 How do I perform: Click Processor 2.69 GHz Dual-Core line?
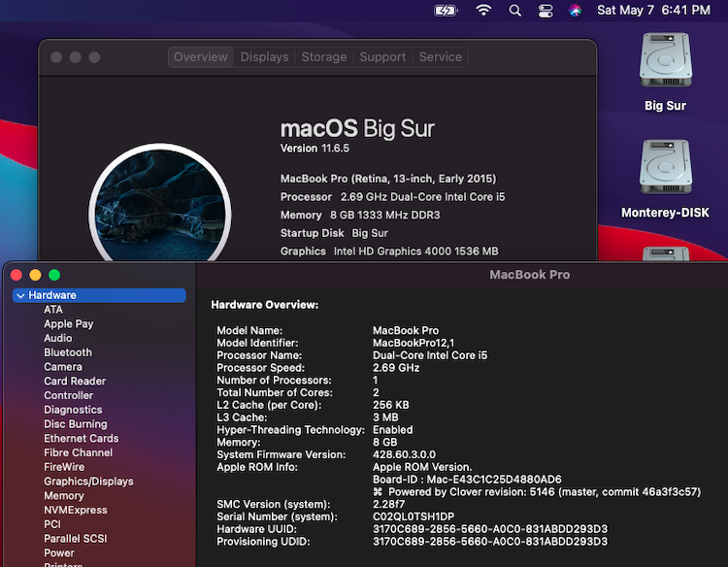click(x=393, y=197)
